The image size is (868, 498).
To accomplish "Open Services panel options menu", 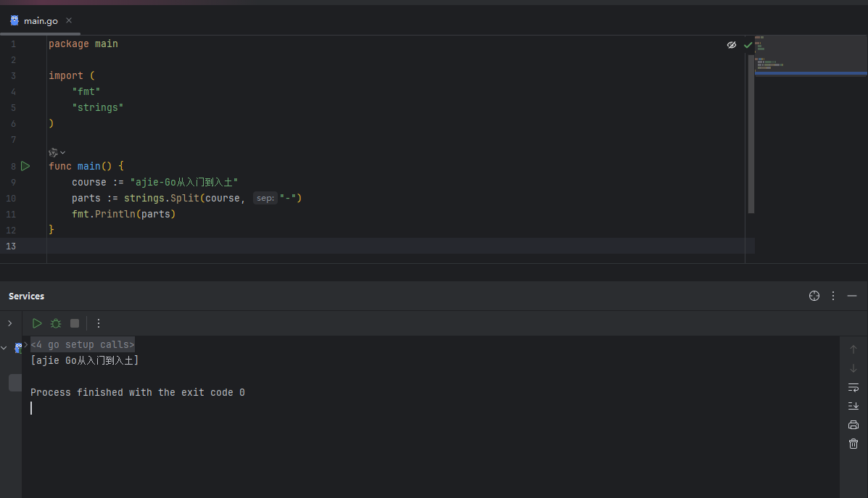I will [x=832, y=296].
